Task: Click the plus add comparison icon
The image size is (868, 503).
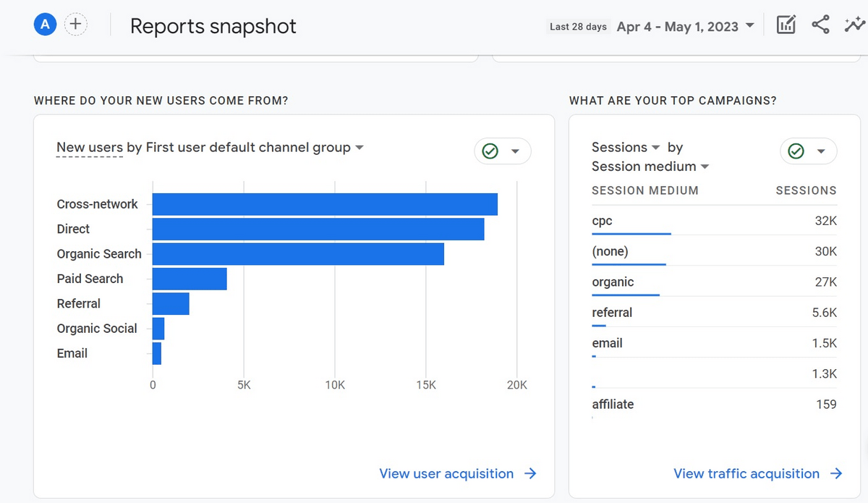Action: (x=76, y=25)
